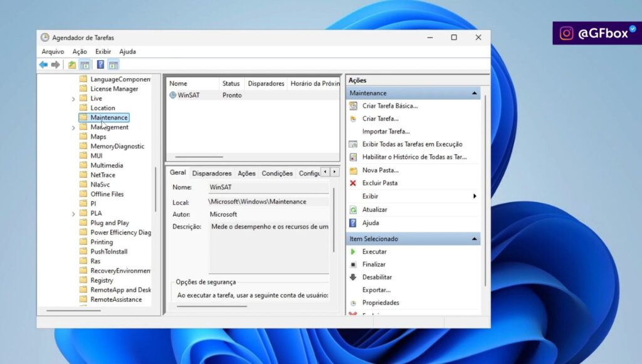Click the MUI folder

pyautogui.click(x=97, y=156)
